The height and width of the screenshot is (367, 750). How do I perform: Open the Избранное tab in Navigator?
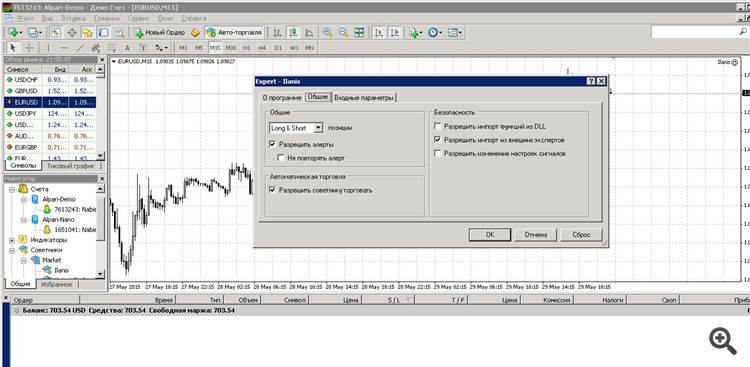point(56,284)
